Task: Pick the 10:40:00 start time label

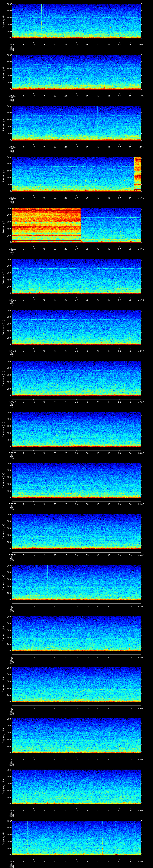Action: [12, 606]
